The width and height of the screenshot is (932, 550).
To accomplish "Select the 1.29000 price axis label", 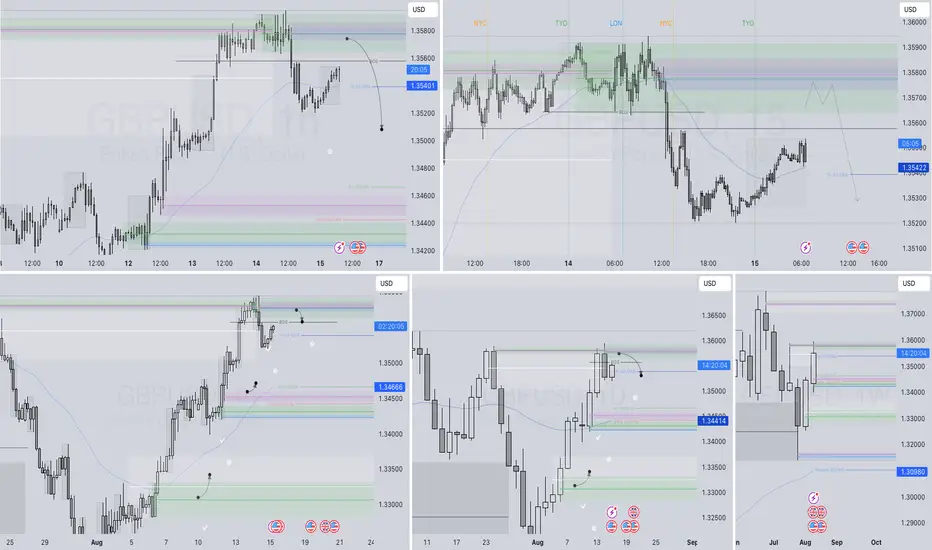I will (x=913, y=523).
